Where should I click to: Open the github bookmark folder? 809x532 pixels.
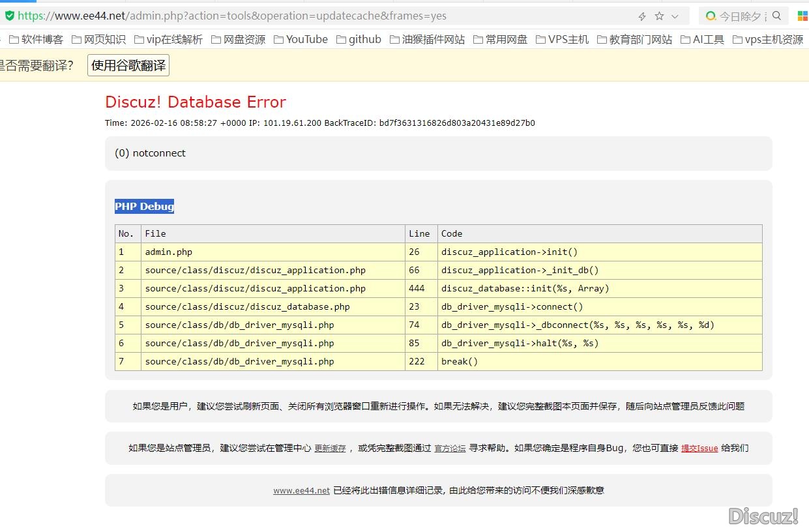tap(359, 39)
